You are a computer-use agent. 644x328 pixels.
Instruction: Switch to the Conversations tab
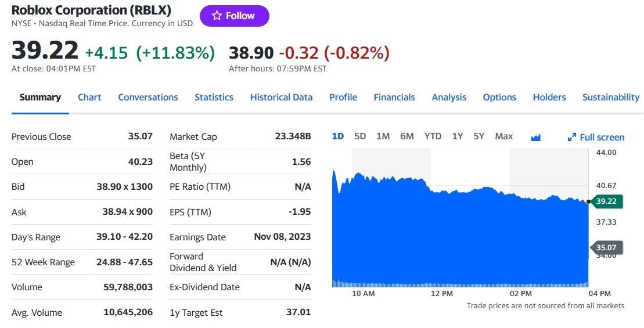[148, 97]
